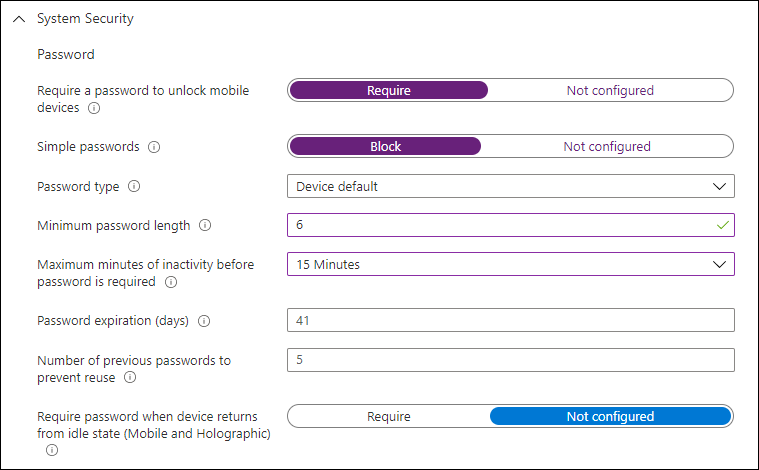Image resolution: width=759 pixels, height=470 pixels.
Task: Collapse the System Security section
Action: (19, 19)
